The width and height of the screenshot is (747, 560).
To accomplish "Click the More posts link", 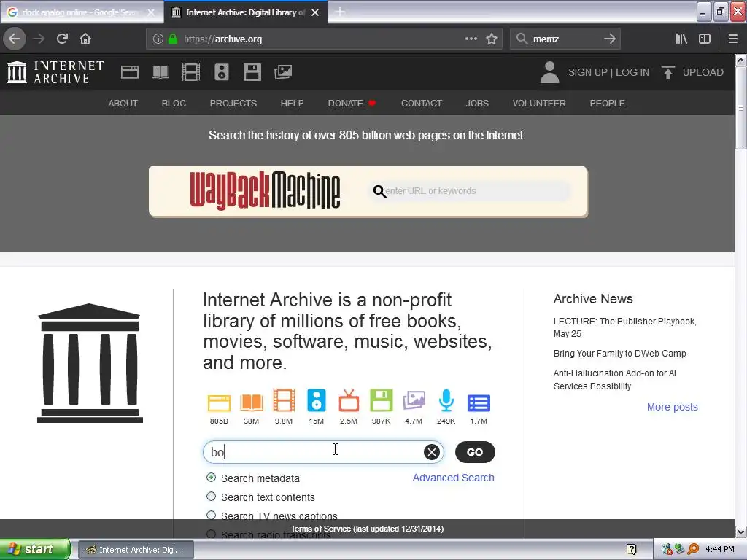I will click(x=672, y=407).
